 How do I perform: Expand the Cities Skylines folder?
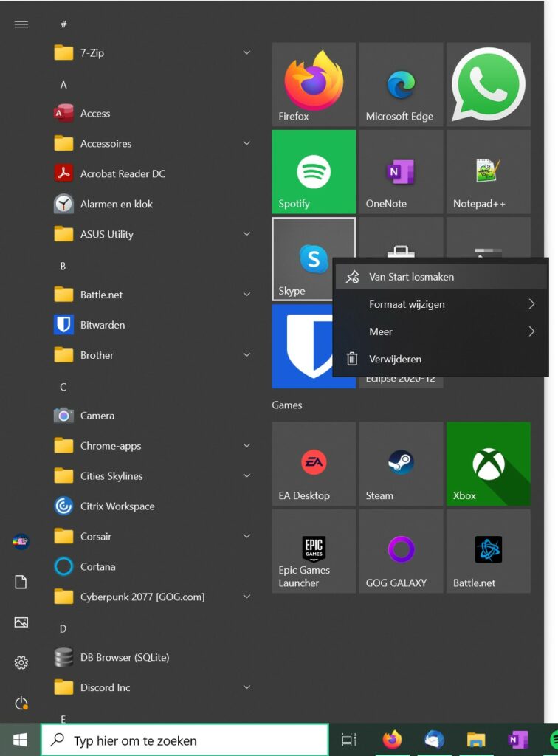(x=154, y=476)
